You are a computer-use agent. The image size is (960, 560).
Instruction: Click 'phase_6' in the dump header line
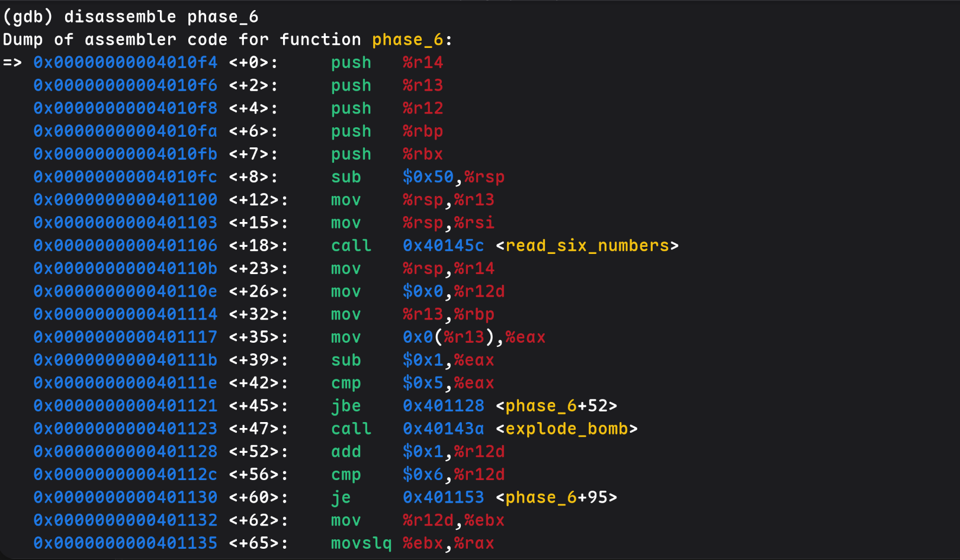pos(407,40)
